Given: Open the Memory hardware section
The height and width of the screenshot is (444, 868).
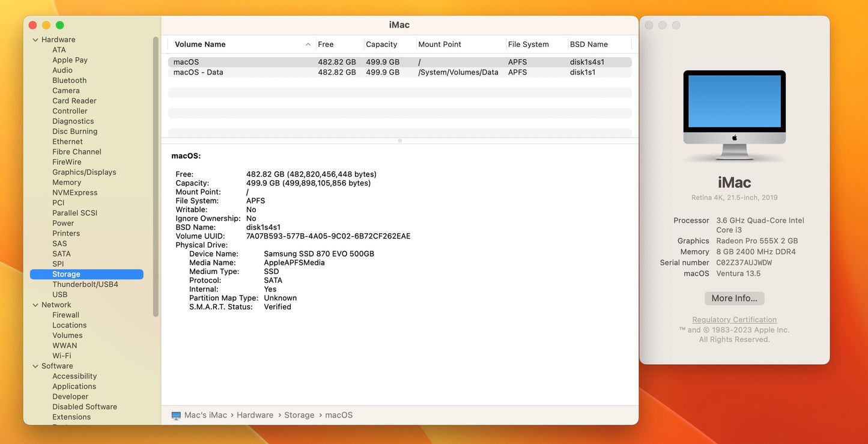Looking at the screenshot, I should pos(66,183).
